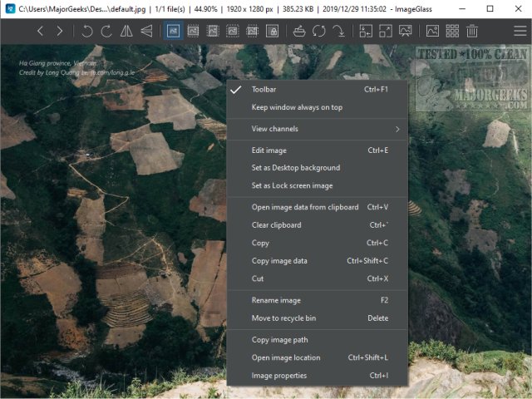Image resolution: width=532 pixels, height=399 pixels.
Task: Select the active auto zoom mode button
Action: pos(174,32)
